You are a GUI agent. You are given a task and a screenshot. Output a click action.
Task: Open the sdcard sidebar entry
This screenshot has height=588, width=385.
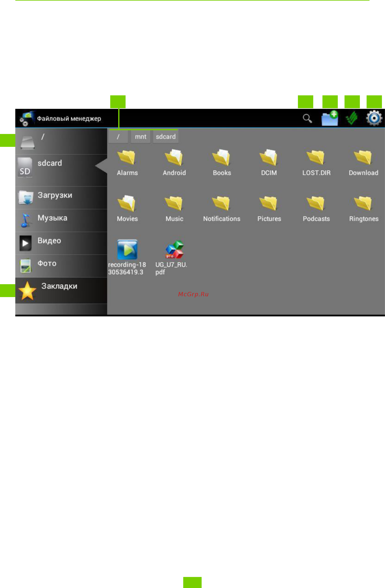click(61, 170)
